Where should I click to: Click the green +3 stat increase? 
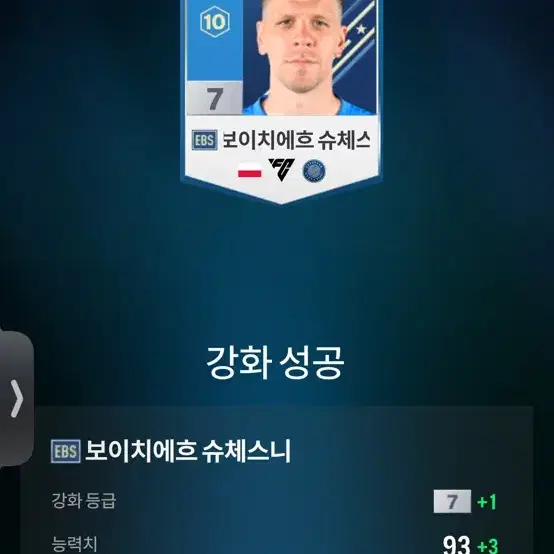pos(487,546)
